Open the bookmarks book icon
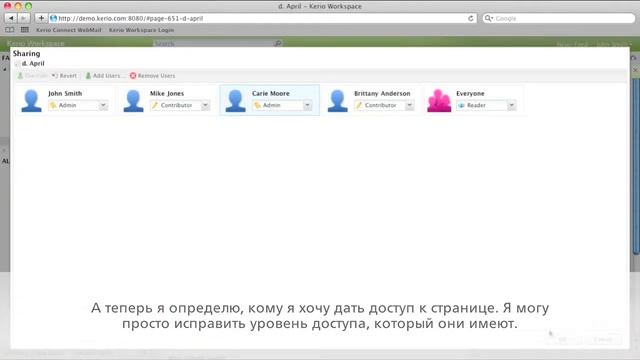This screenshot has height=360, width=640. click(9, 30)
